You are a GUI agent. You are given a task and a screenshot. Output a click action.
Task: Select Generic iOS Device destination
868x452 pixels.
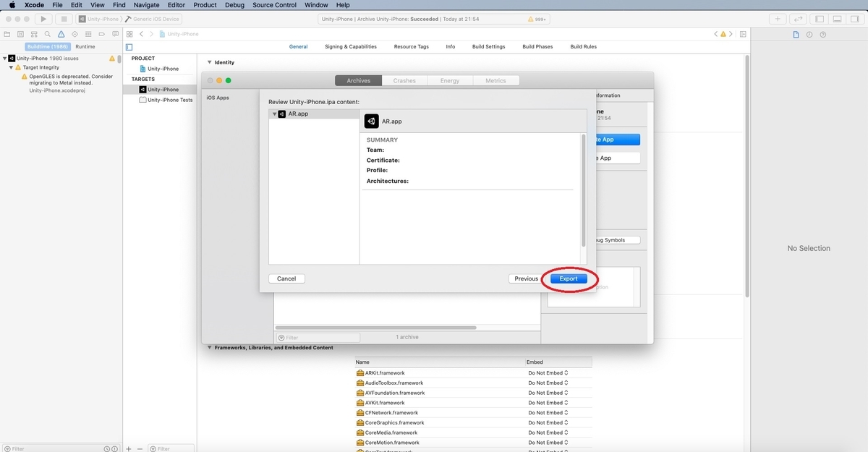pos(153,19)
